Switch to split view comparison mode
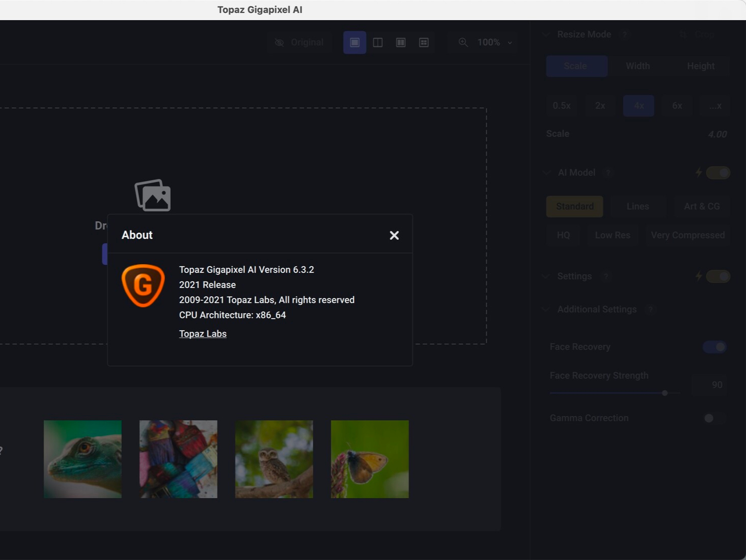The width and height of the screenshot is (746, 560). [378, 43]
